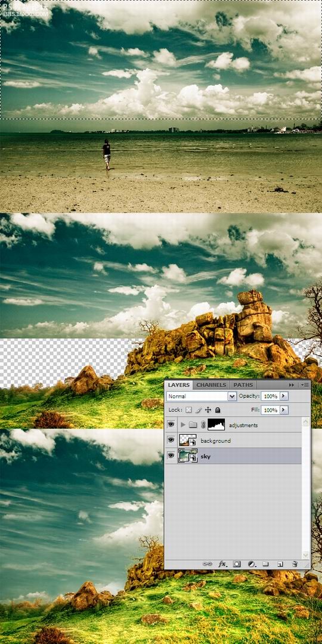Enable lock transparent pixels
Image resolution: width=322 pixels, height=644 pixels.
pos(188,410)
